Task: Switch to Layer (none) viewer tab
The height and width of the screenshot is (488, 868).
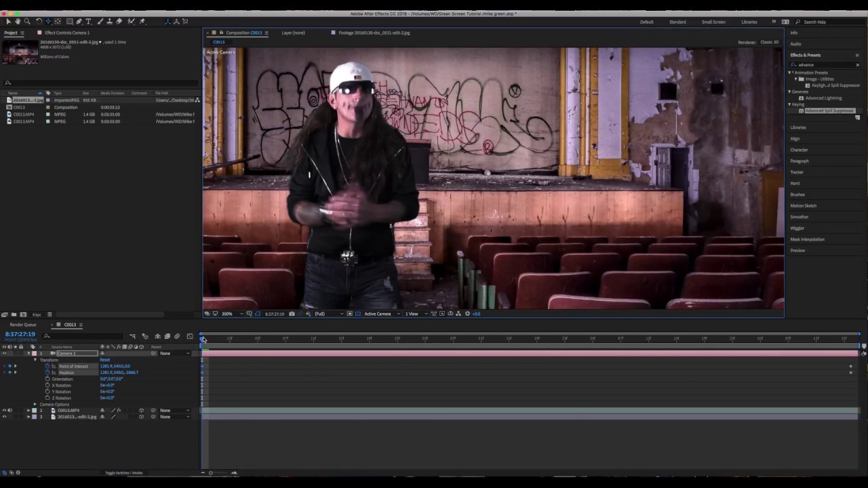Action: (x=293, y=33)
